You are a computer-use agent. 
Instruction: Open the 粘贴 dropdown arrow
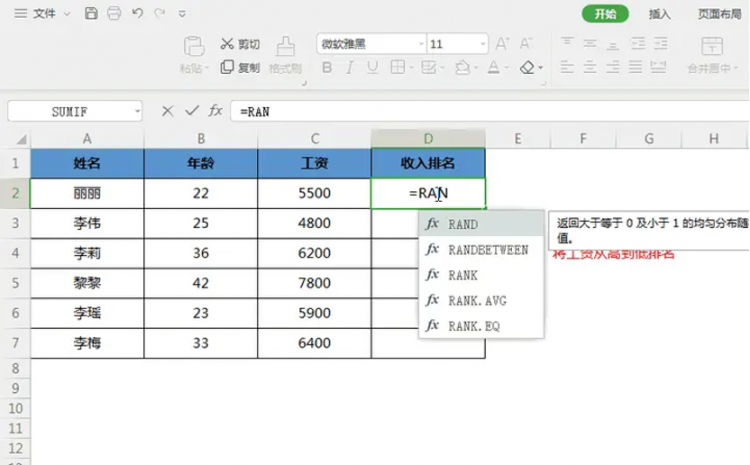(x=207, y=68)
